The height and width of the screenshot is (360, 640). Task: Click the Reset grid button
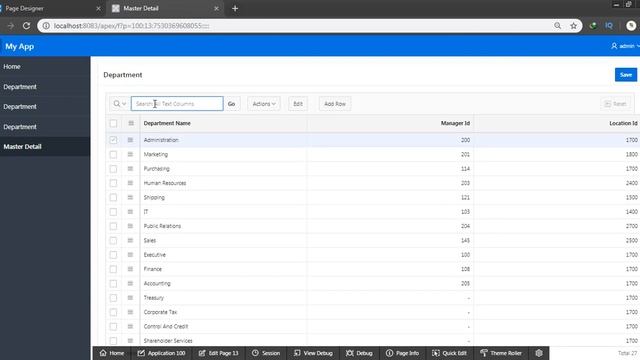tap(615, 104)
